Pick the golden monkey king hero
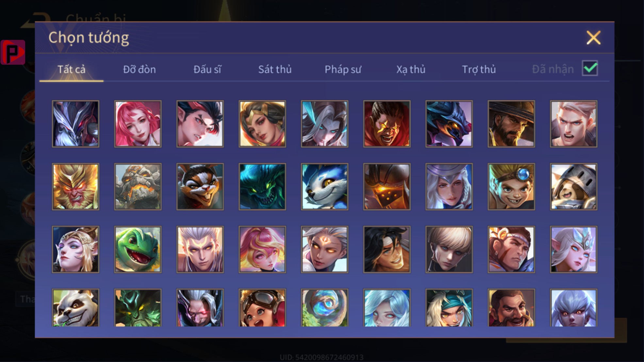 (75, 187)
